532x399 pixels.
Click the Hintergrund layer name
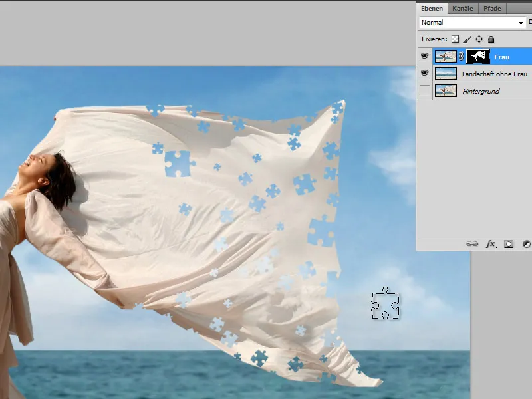point(481,91)
